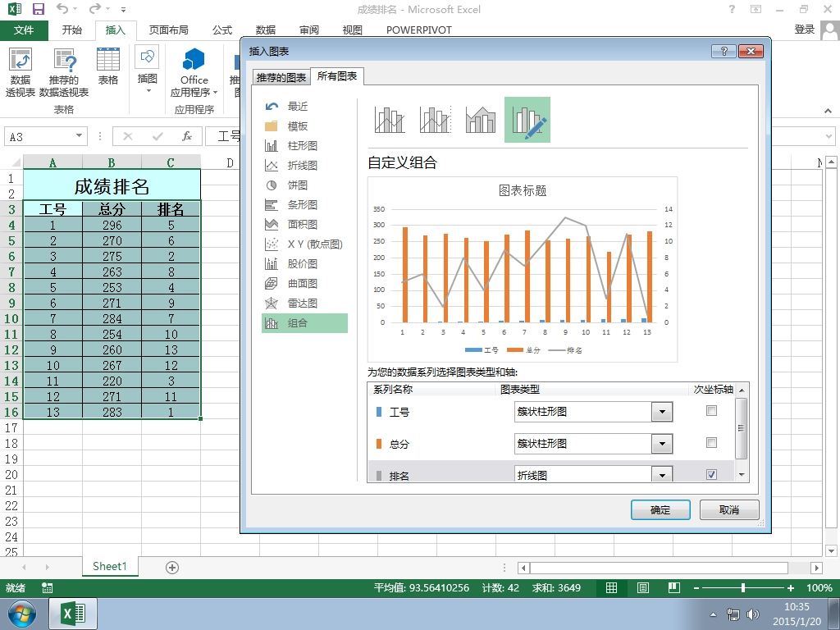This screenshot has height=630, width=840.
Task: Switch to Recommended Charts (推荐的图表) tab
Action: [x=281, y=78]
